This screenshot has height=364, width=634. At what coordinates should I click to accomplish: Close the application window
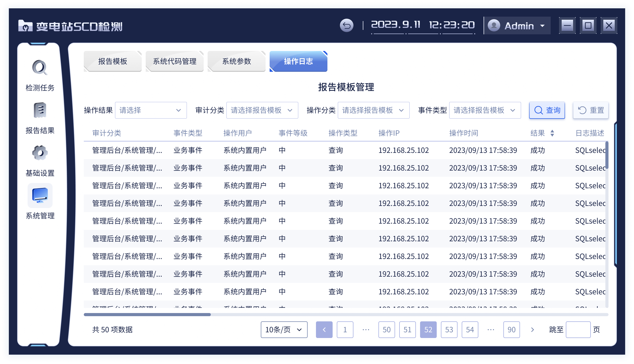pyautogui.click(x=609, y=25)
